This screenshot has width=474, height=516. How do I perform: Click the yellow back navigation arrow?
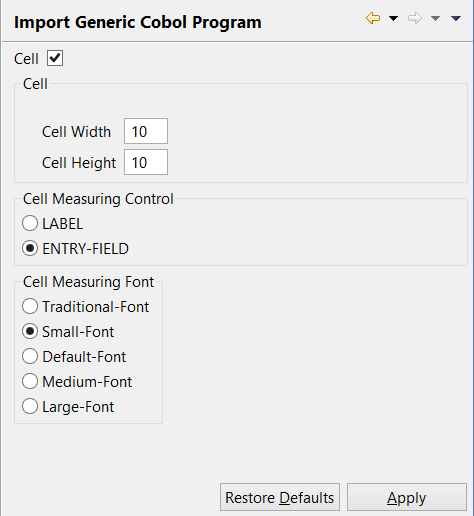click(373, 18)
